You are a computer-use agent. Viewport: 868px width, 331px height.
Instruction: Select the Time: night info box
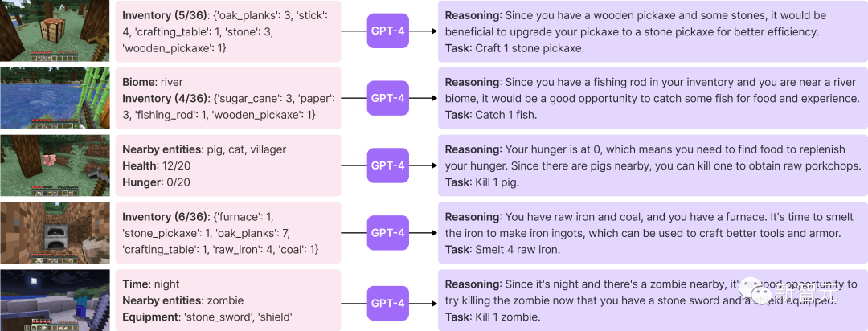pos(229,300)
